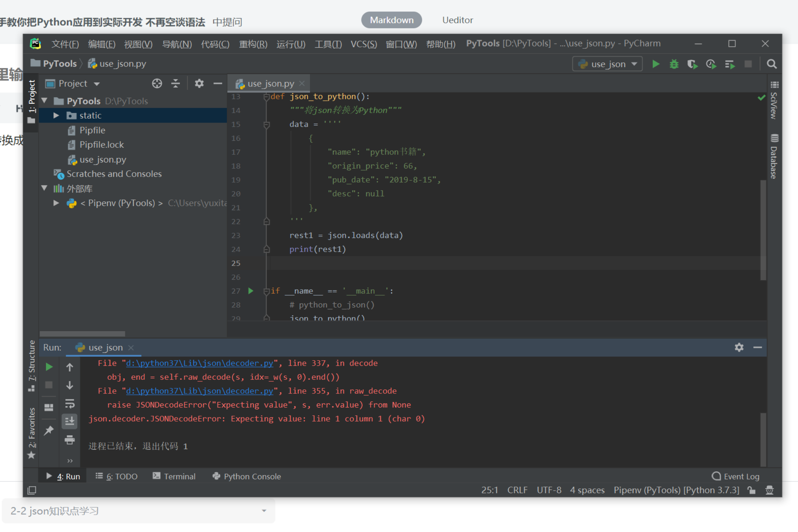
Task: Open 代码(C) menu
Action: (x=215, y=44)
